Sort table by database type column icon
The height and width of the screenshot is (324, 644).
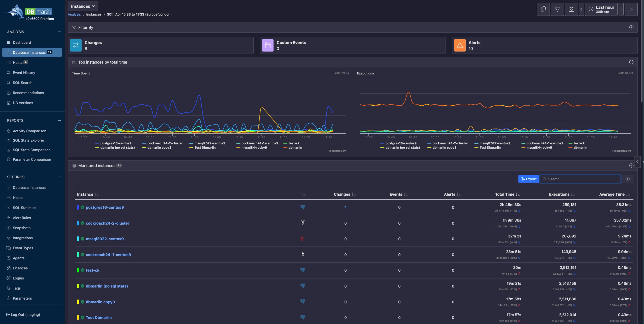tap(303, 194)
